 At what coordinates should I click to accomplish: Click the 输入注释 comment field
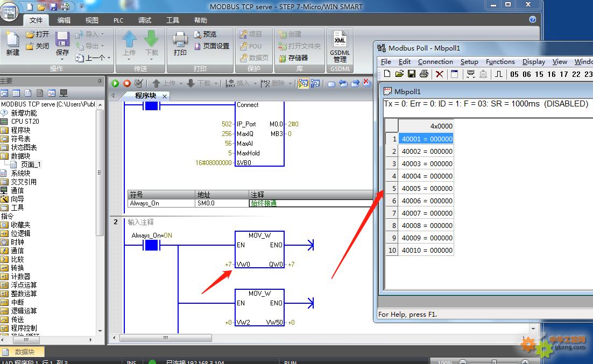coord(140,222)
